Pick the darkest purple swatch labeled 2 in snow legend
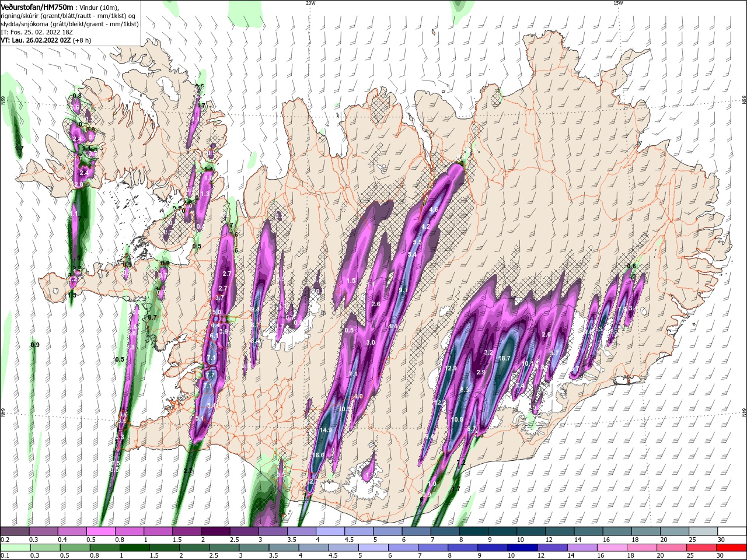747x560 pixels. click(x=215, y=531)
